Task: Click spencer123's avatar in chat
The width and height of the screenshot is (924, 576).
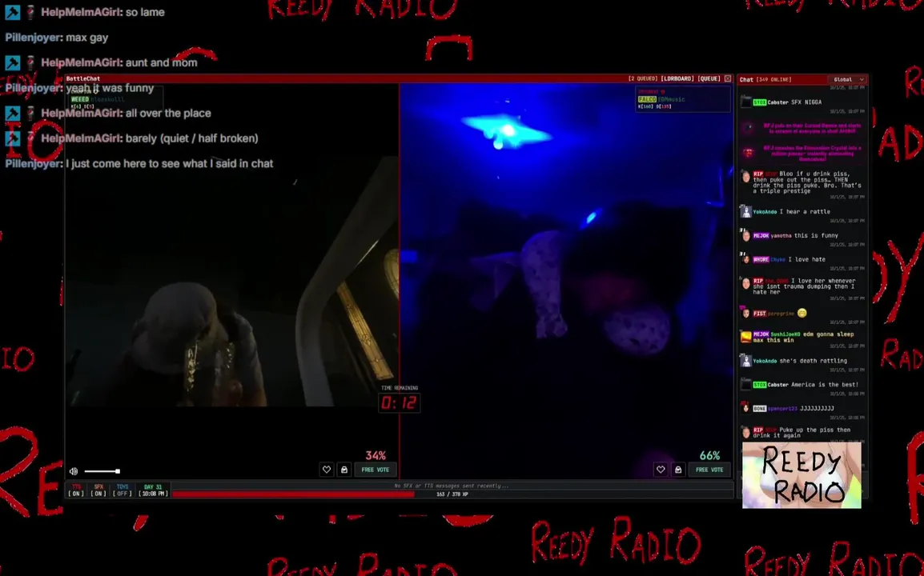Action: pos(746,408)
